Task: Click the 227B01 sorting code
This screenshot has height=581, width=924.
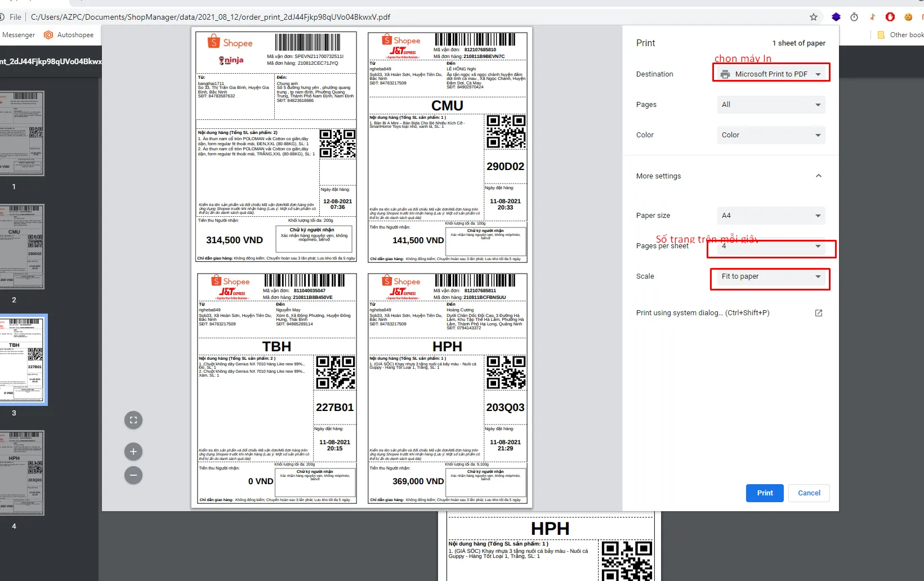Action: click(x=334, y=408)
